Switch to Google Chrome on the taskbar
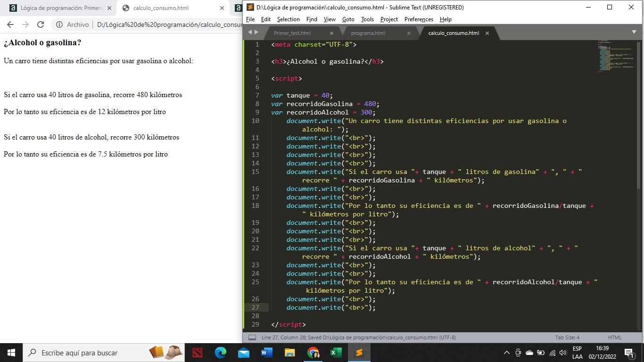The image size is (644, 362). pos(313,353)
